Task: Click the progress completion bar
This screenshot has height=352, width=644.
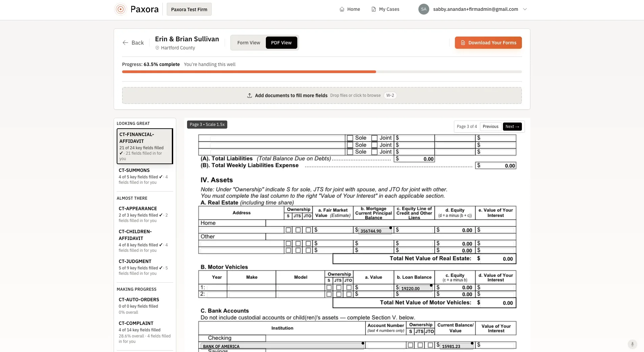Action: point(322,72)
